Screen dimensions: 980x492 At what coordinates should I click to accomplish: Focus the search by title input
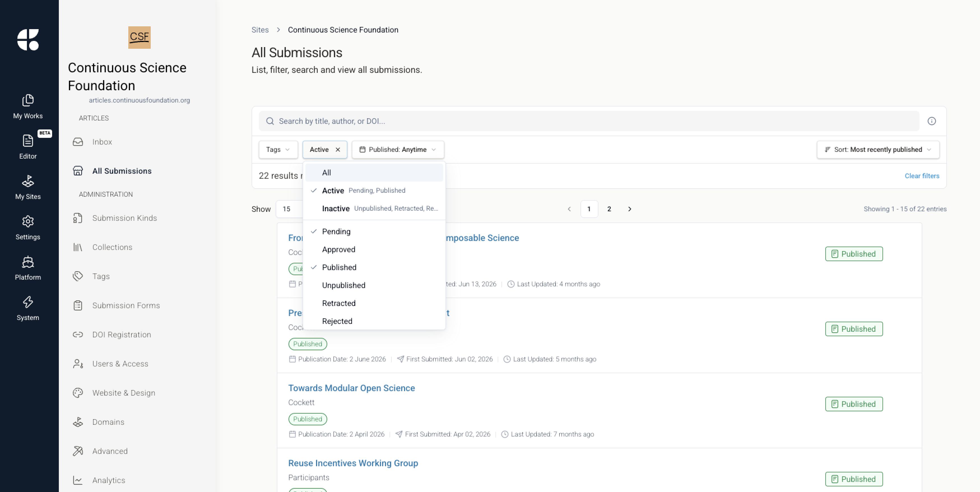click(x=589, y=121)
